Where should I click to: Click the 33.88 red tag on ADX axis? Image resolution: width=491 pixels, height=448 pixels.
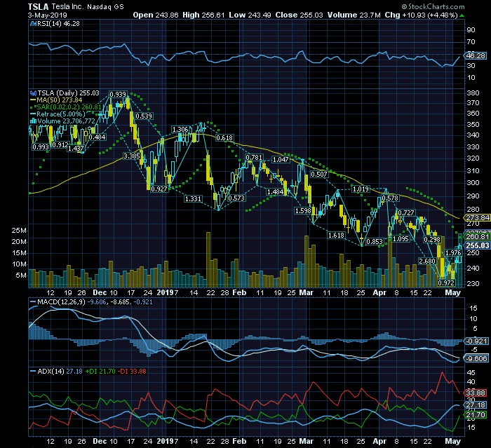[476, 393]
